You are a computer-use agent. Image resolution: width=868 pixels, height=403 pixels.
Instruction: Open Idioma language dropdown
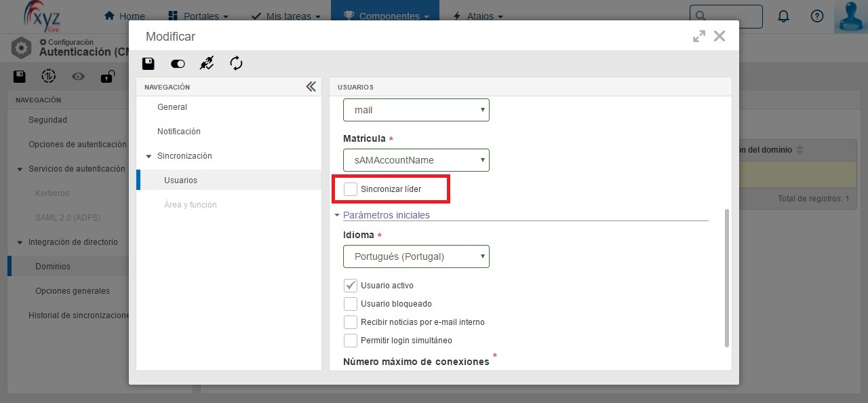pos(416,256)
